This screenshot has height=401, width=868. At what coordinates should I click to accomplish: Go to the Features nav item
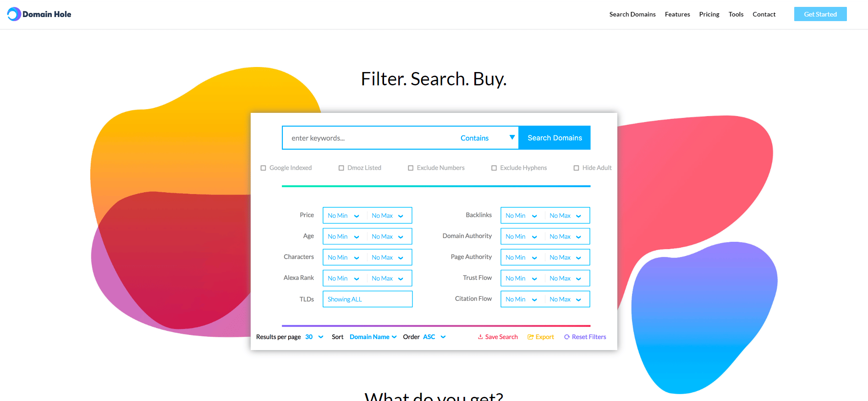[x=677, y=14]
